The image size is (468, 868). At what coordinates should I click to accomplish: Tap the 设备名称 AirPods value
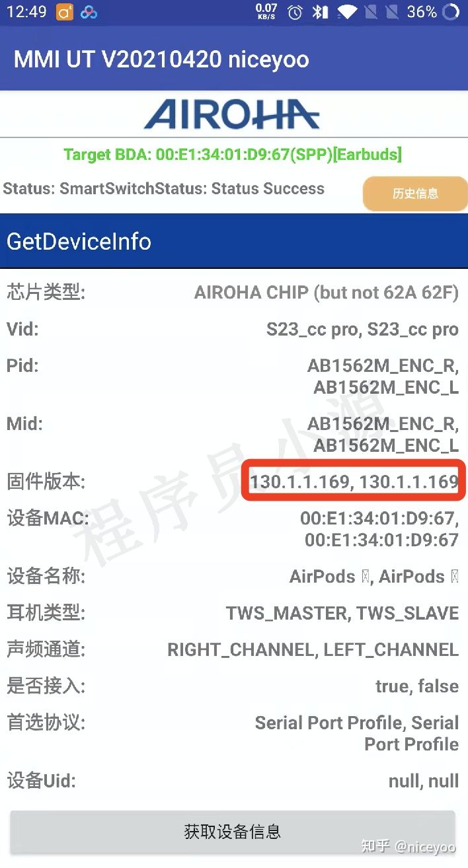(x=374, y=577)
